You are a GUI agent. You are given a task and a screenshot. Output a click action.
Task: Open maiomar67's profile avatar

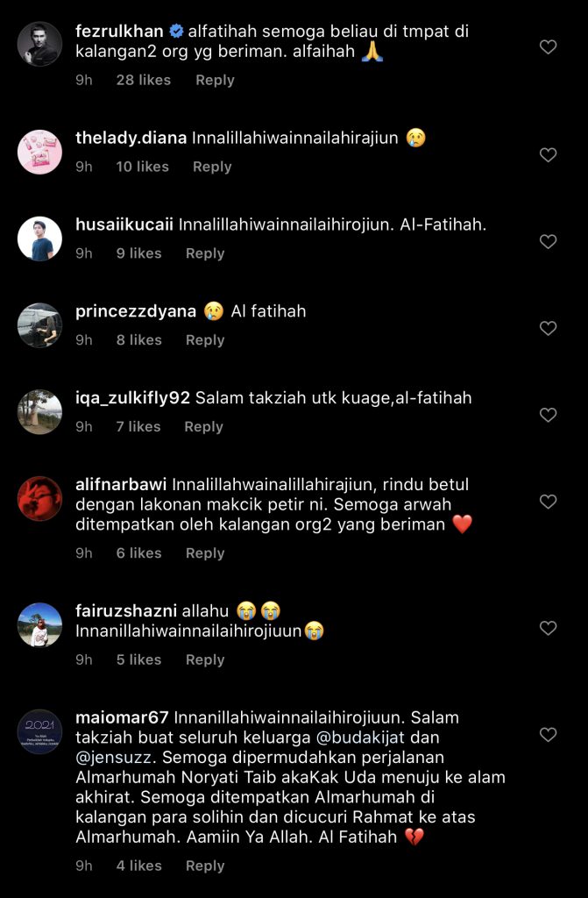tap(39, 731)
